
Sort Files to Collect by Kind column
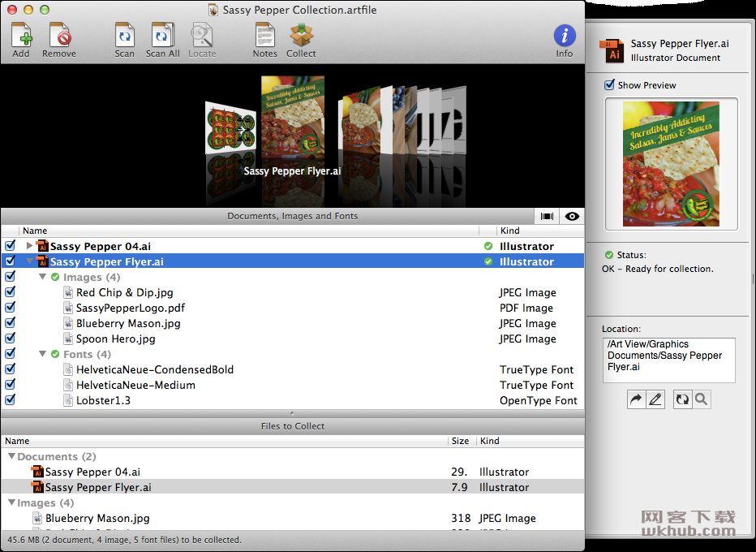tap(530, 441)
